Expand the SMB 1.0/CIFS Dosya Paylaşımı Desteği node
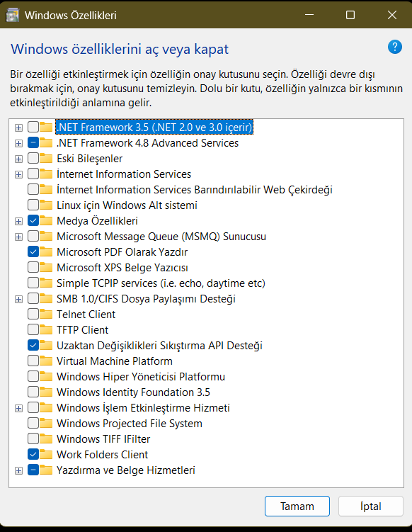Screen dimensions: 412x532 pos(18,299)
